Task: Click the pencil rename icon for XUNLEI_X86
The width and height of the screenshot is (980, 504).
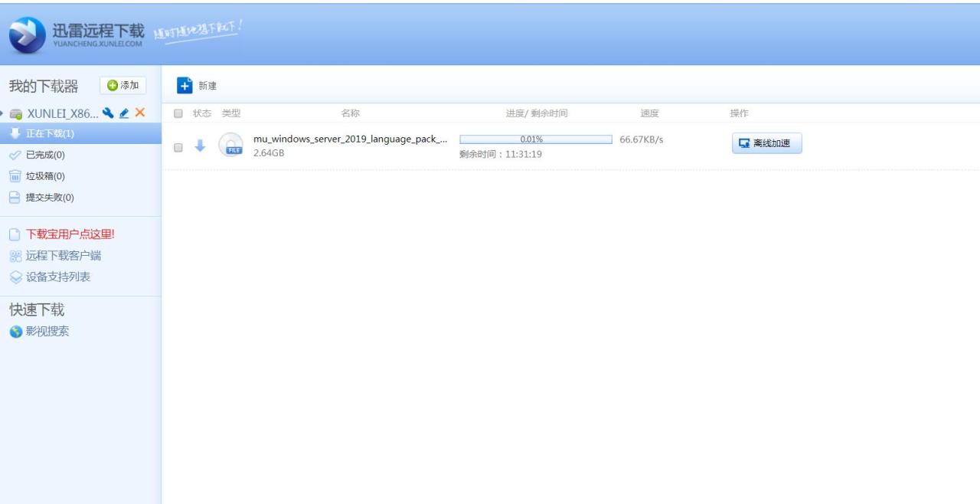Action: click(124, 113)
